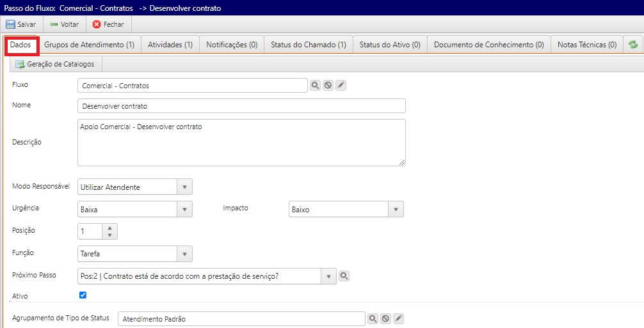Increase Posição with the up arrow
The image size is (644, 328).
[109, 228]
